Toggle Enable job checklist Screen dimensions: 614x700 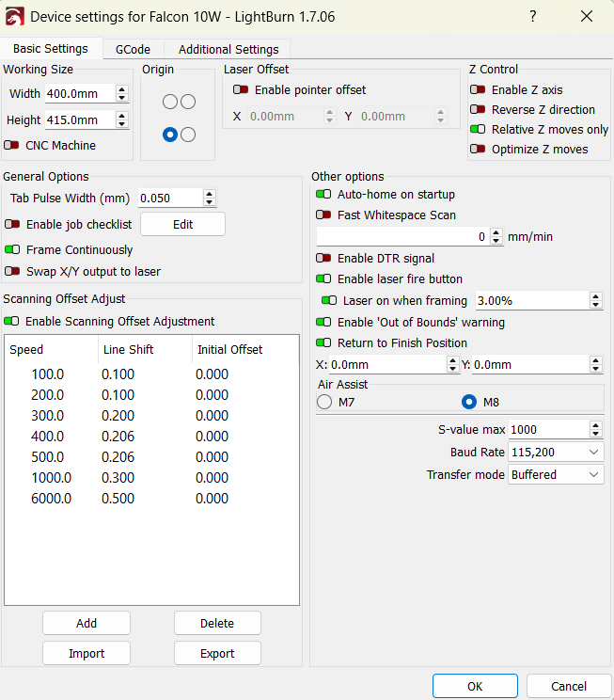(12, 224)
